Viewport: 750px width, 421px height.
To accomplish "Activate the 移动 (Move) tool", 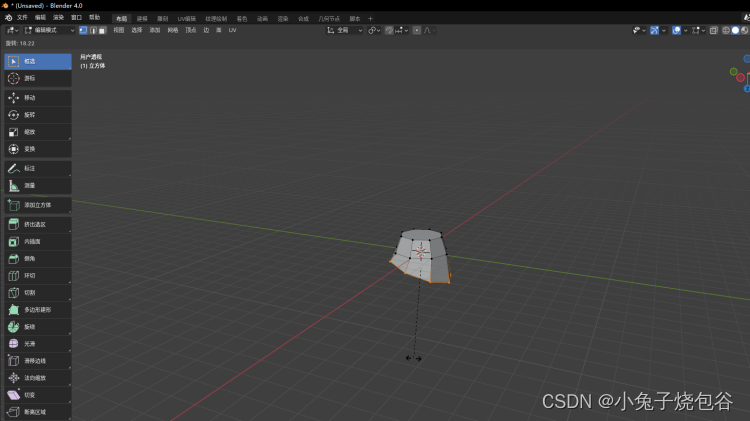I will tap(38, 98).
